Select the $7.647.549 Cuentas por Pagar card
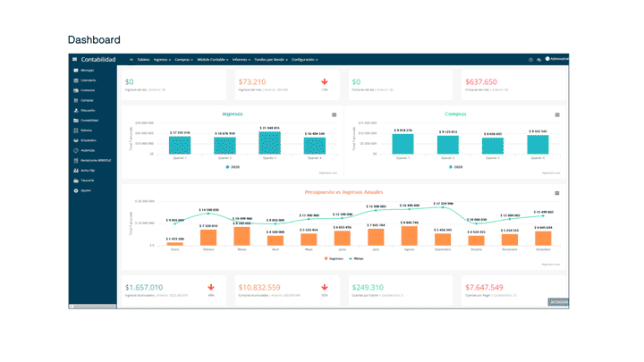 (x=513, y=290)
